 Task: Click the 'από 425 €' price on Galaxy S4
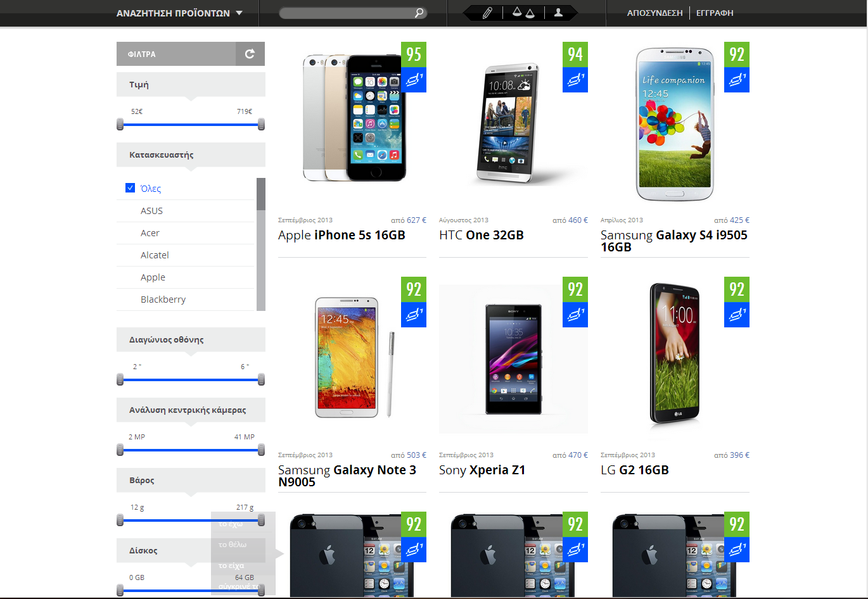732,220
